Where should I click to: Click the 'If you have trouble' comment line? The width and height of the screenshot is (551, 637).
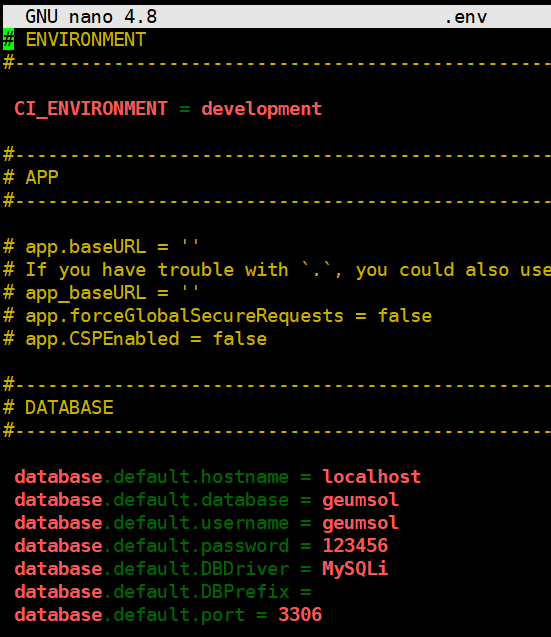tap(277, 270)
